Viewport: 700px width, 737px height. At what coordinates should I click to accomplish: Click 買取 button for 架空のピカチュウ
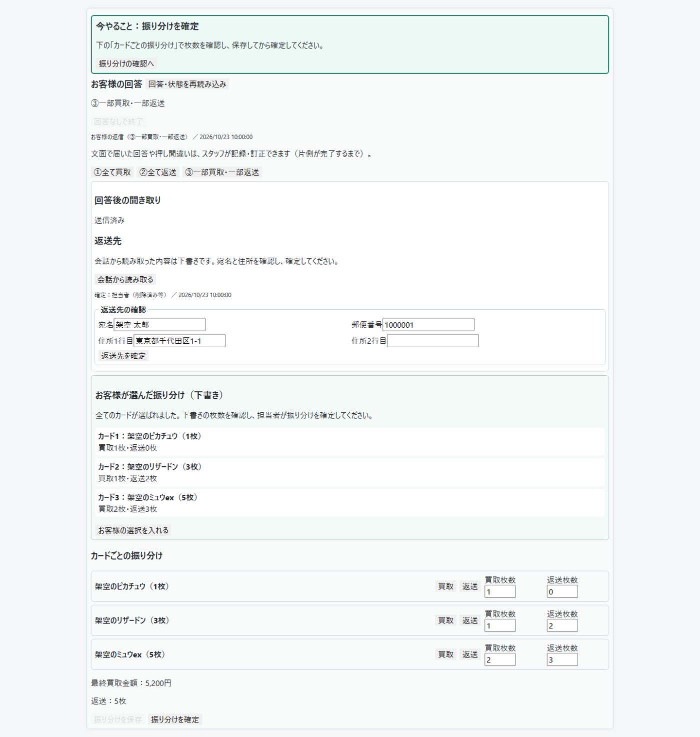click(446, 586)
